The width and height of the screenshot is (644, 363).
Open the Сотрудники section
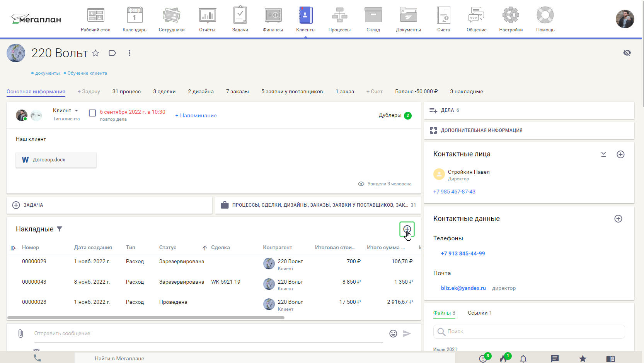172,19
